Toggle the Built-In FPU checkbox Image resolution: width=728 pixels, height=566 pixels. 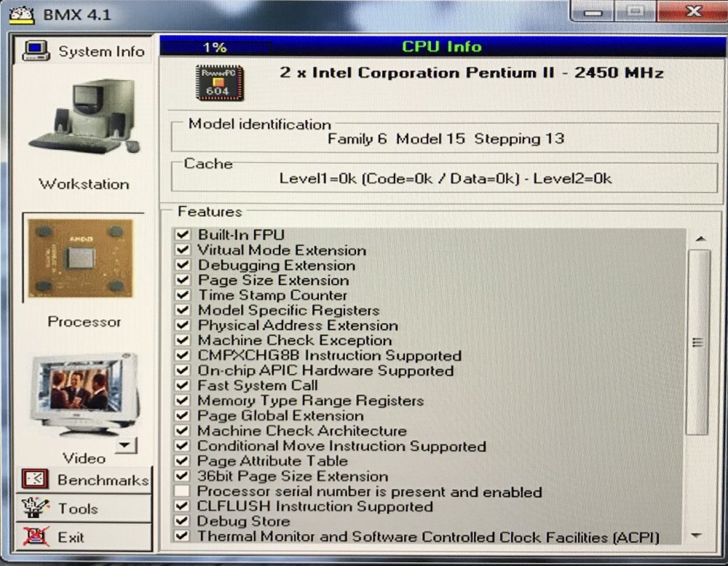pos(182,235)
